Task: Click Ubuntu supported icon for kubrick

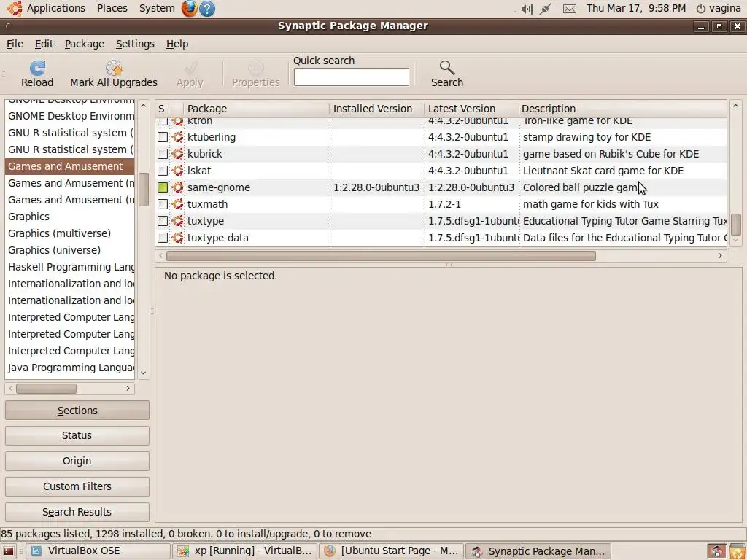Action: pyautogui.click(x=178, y=154)
